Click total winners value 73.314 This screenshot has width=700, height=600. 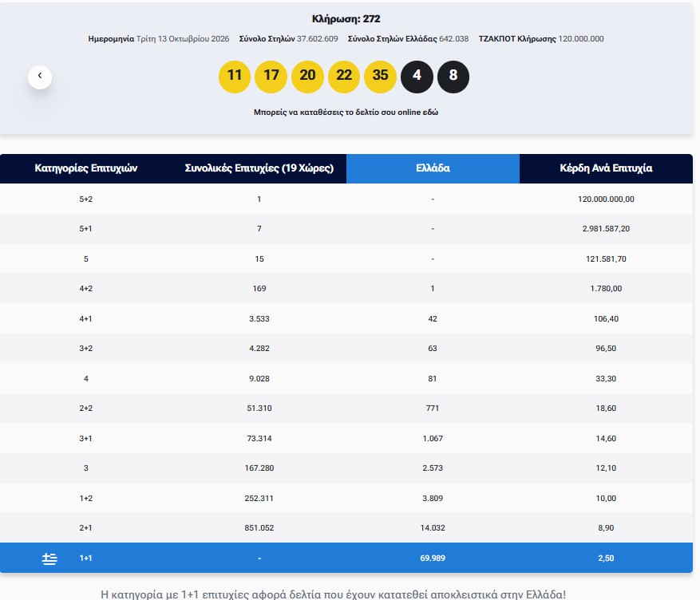point(259,438)
